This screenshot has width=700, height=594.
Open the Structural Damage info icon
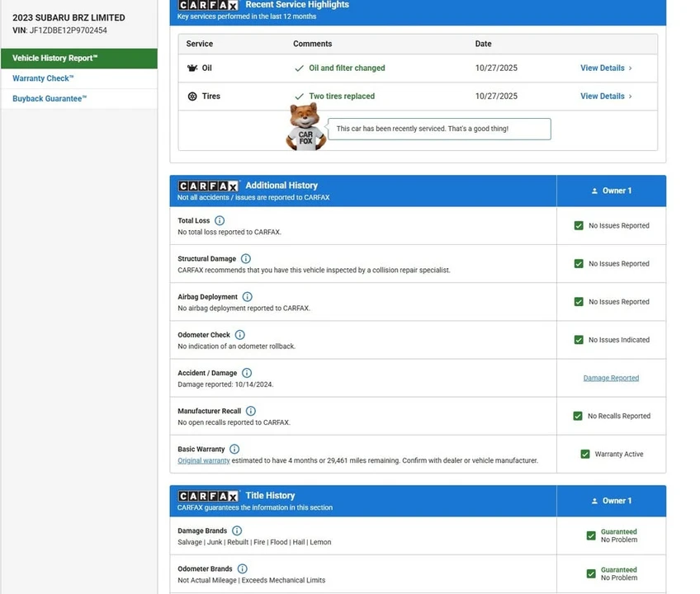pos(246,258)
